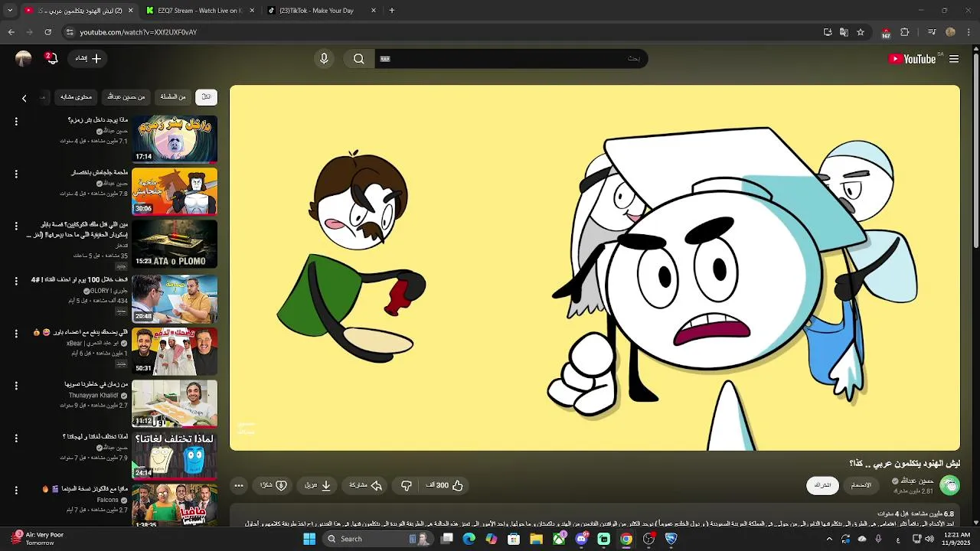Switch to TikTok Make Your Day tab
Image resolution: width=980 pixels, height=551 pixels.
point(320,11)
